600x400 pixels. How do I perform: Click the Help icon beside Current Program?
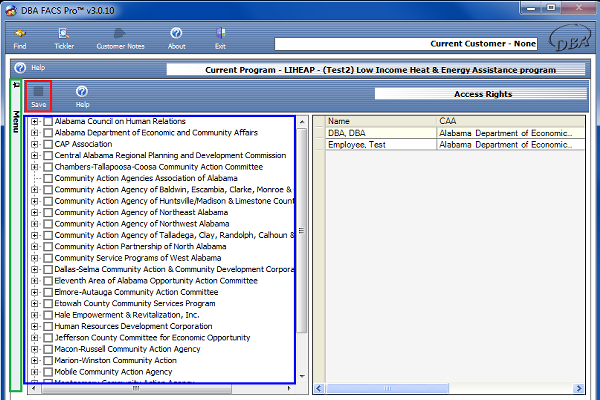point(20,68)
